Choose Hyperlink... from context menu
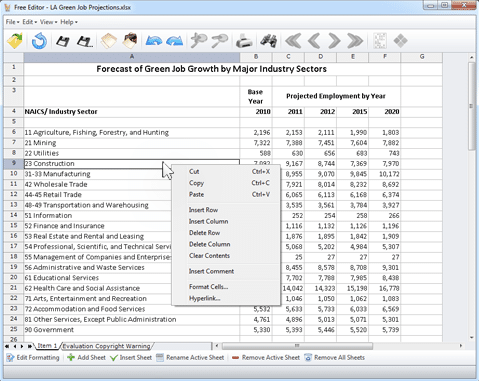This screenshot has height=381, width=479. [x=227, y=298]
